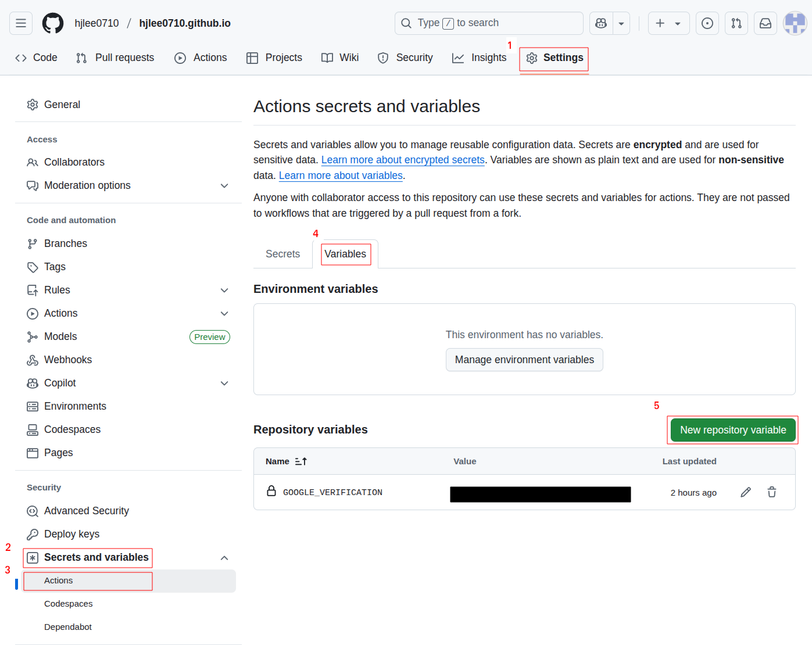812x645 pixels.
Task: Edit the GOOGLE_VERIFICATION variable pencil icon
Action: [x=746, y=492]
